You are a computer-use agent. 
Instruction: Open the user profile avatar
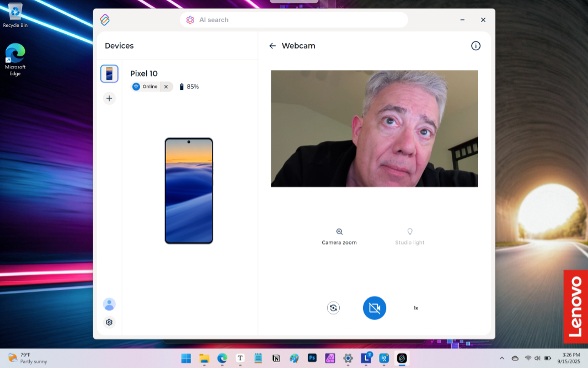coord(109,304)
